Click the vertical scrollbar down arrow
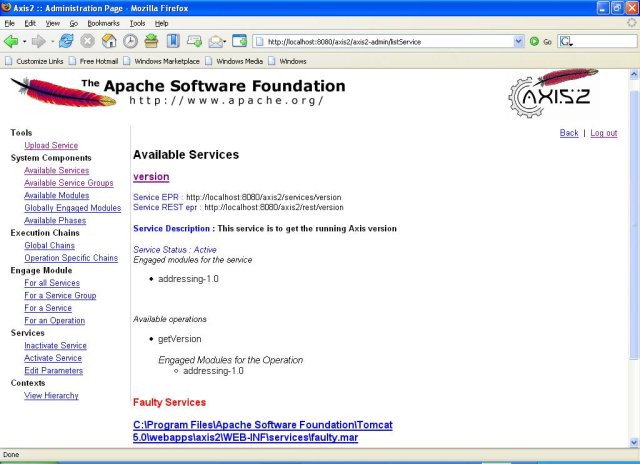 pos(634,442)
